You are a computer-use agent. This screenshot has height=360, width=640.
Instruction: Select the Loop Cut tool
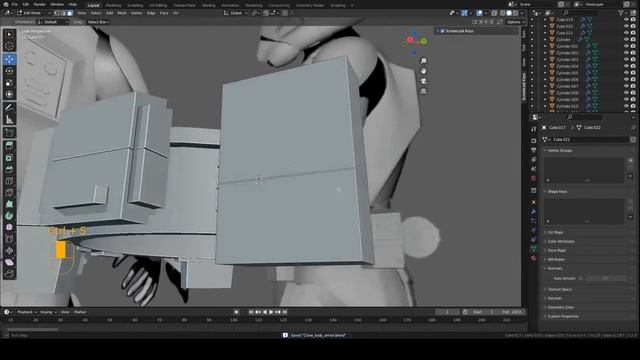point(9,181)
